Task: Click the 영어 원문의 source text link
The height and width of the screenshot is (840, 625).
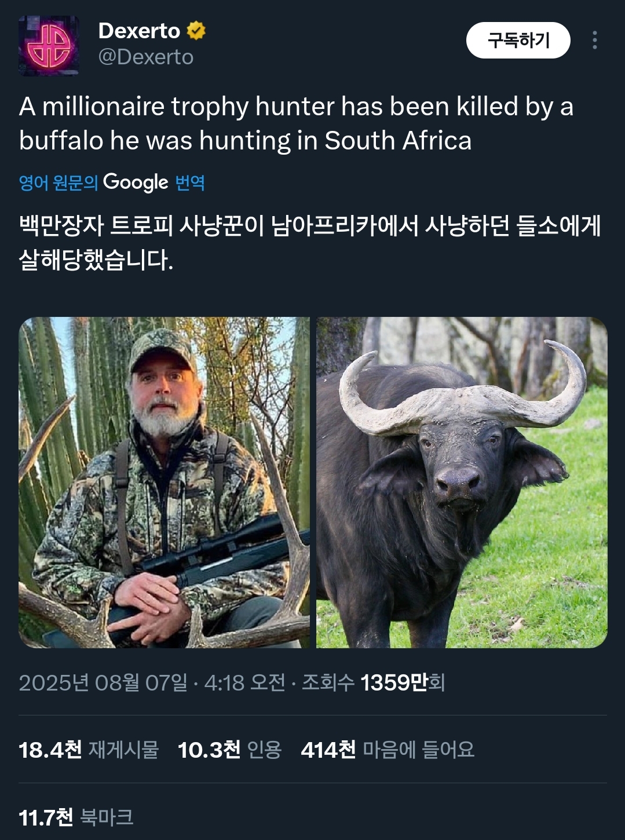Action: coord(58,183)
